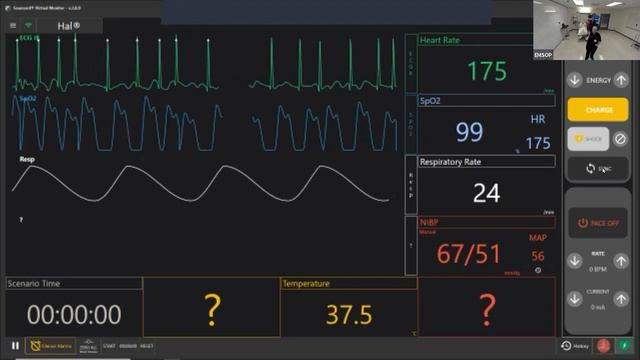This screenshot has height=360, width=640.
Task: Click the green icon at bottom right corner
Action: [624, 346]
